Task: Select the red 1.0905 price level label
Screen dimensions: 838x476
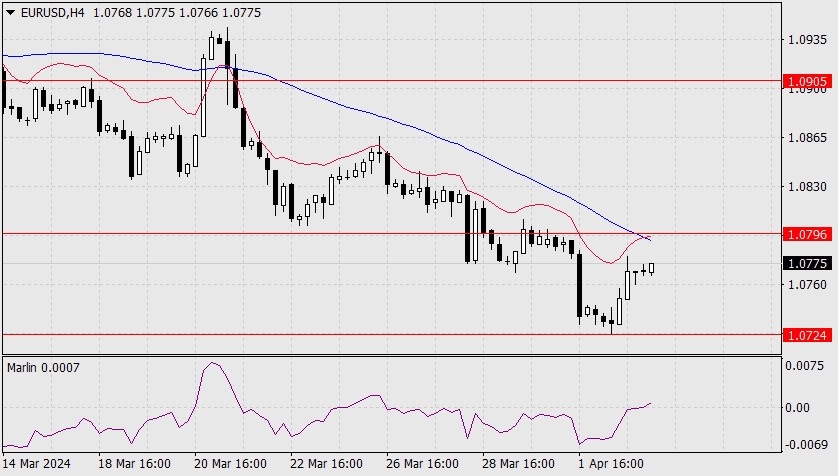Action: point(807,81)
